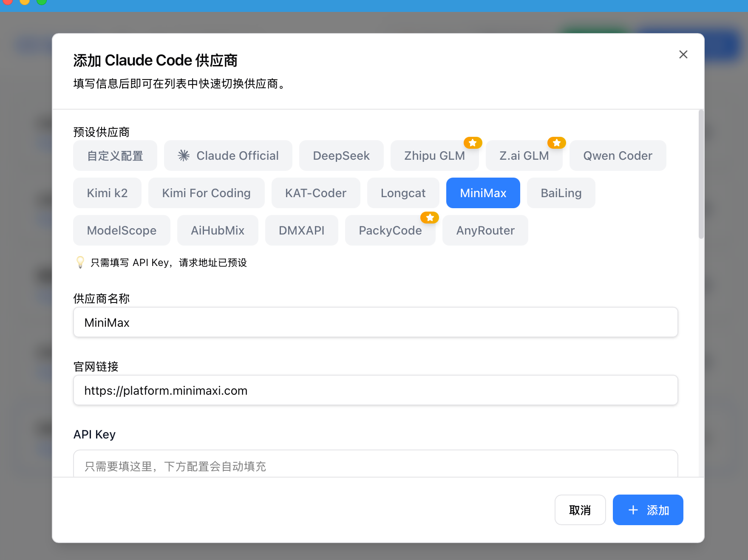Viewport: 748px width, 560px height.
Task: Close the add provider dialog with X
Action: click(x=683, y=54)
